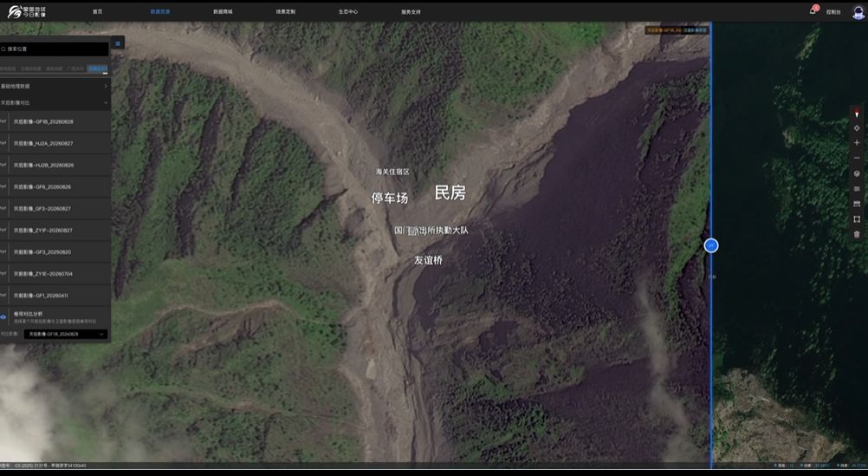Click the user avatar icon
Viewport: 868px width, 476px height.
click(x=858, y=11)
